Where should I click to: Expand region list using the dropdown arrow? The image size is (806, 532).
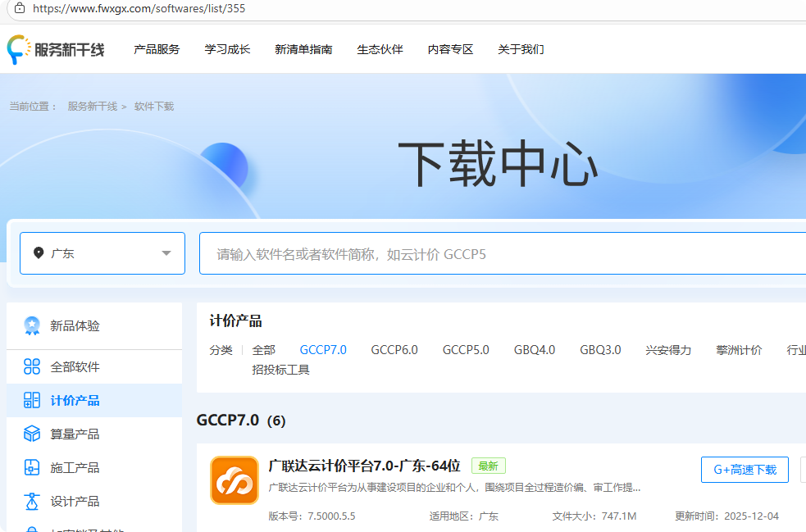coord(166,253)
